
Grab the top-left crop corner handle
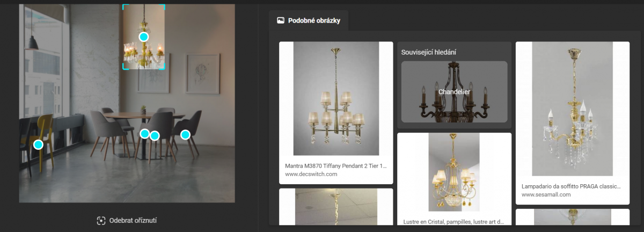click(x=126, y=7)
